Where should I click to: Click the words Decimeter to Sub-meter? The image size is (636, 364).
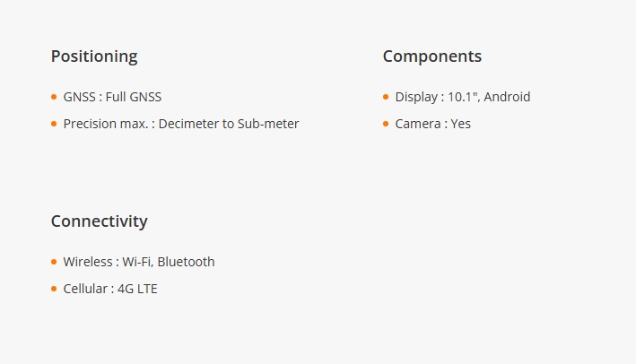click(x=229, y=124)
